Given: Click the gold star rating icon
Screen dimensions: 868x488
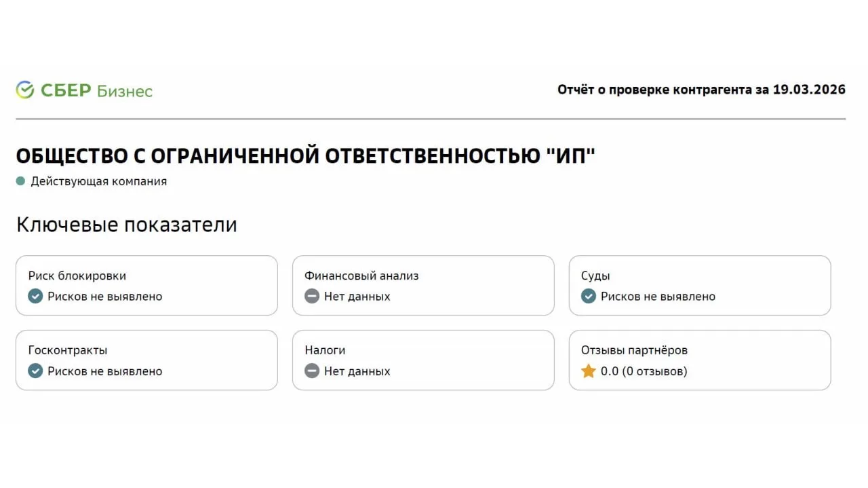Looking at the screenshot, I should [x=589, y=371].
